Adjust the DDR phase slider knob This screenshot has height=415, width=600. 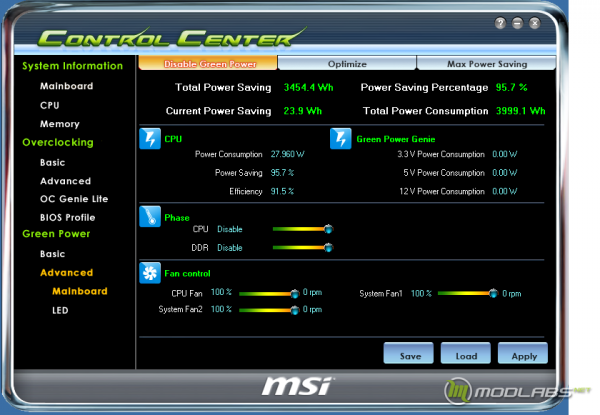[328, 247]
